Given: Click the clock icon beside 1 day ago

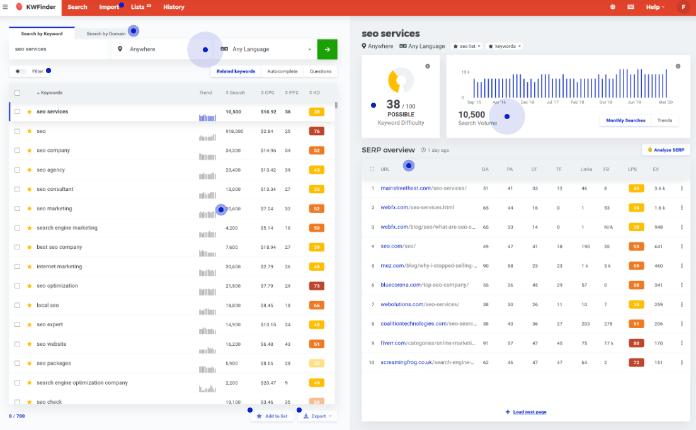Looking at the screenshot, I should (423, 150).
